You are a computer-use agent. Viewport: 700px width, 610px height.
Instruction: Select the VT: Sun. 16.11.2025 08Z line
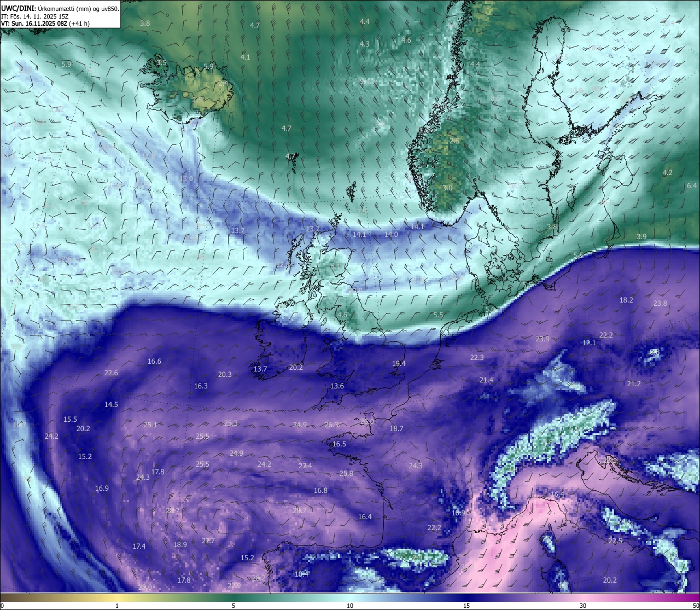point(34,24)
